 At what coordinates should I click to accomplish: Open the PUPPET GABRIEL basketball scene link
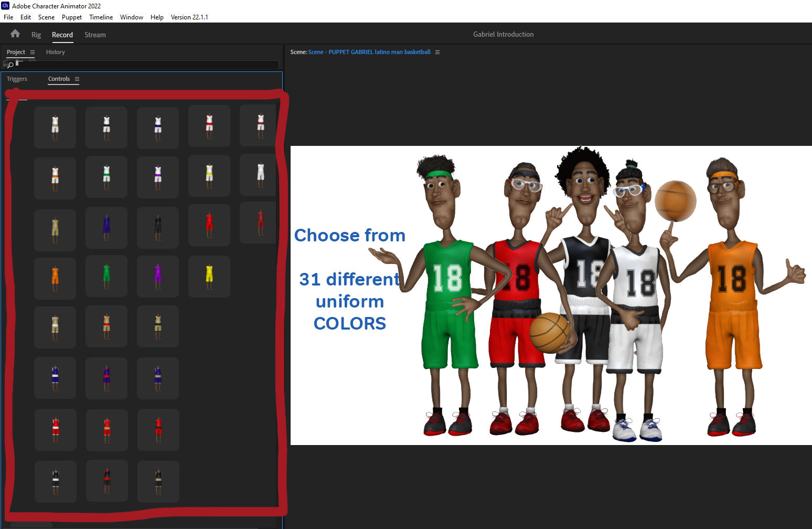(369, 52)
